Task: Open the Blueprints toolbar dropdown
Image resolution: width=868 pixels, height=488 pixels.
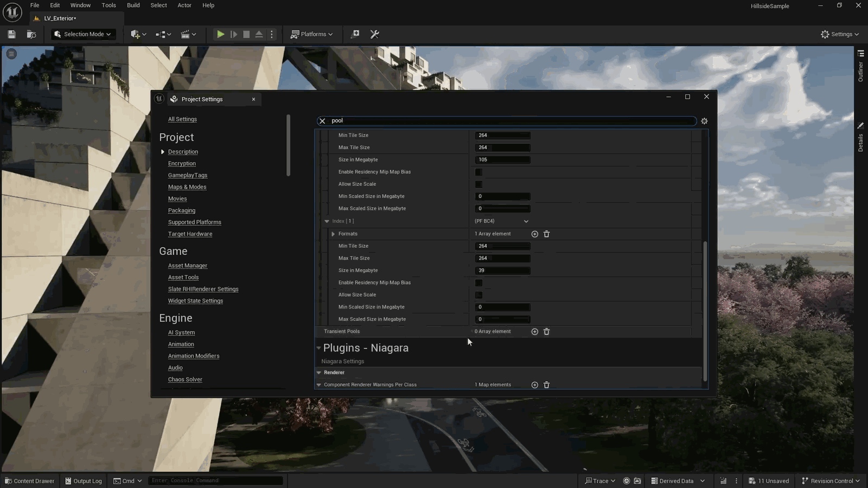Action: click(163, 34)
